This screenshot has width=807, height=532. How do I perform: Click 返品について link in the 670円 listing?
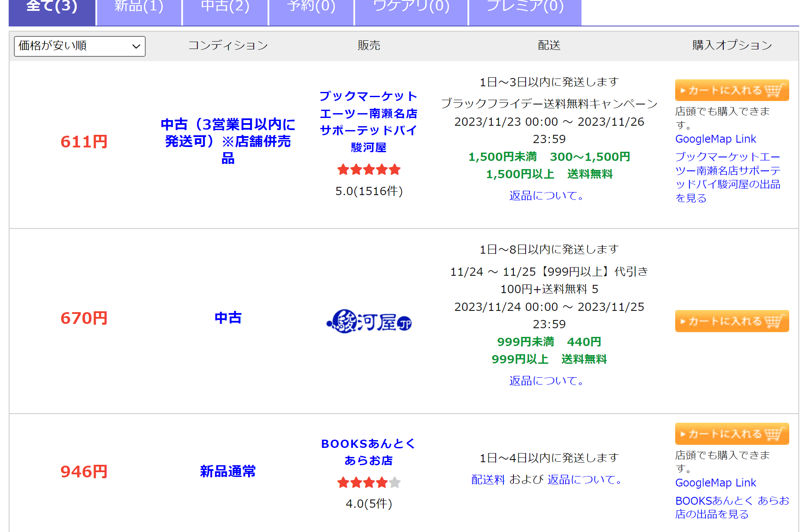coord(546,381)
